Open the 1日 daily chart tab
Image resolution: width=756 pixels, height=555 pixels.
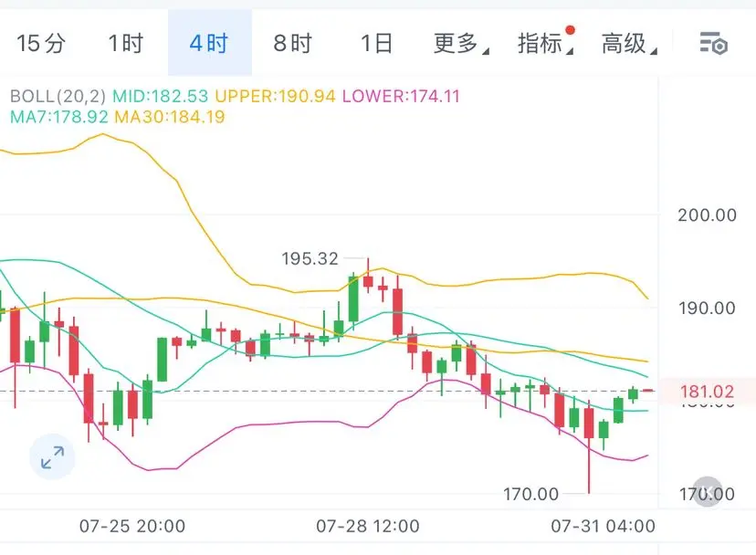(376, 44)
